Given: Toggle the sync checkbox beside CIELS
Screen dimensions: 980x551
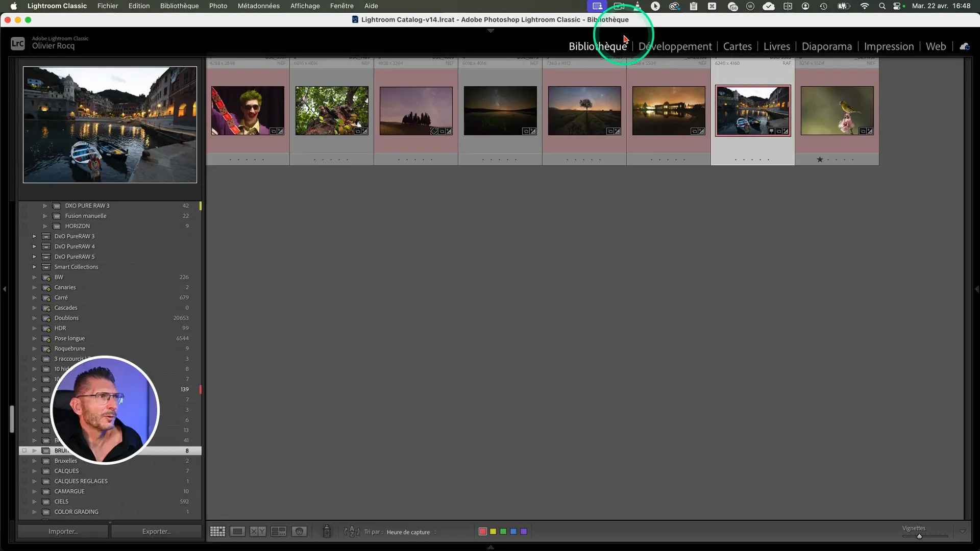Looking at the screenshot, I should tap(24, 502).
